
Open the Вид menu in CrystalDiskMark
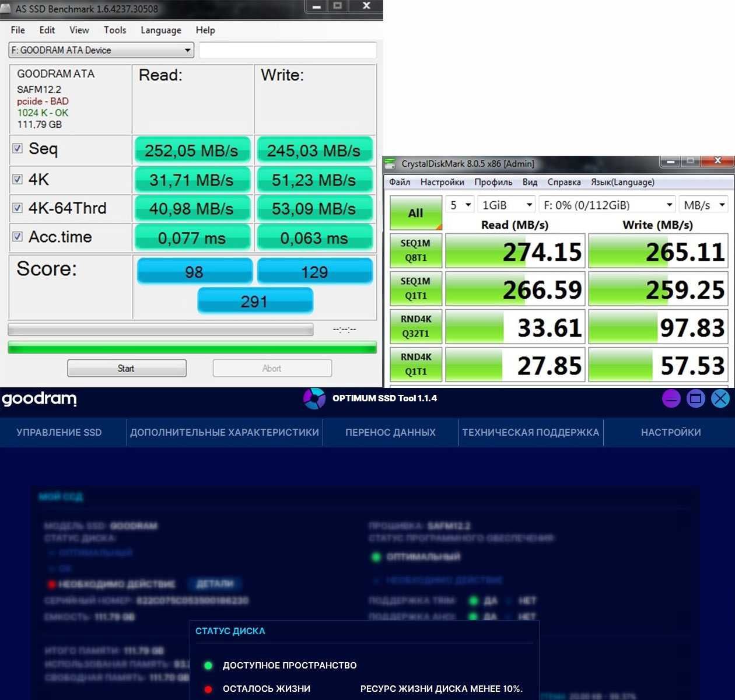pos(530,182)
